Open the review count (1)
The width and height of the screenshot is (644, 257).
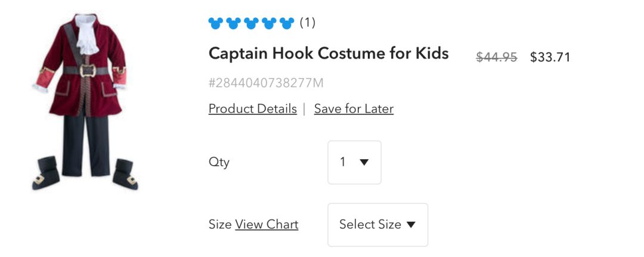coord(308,23)
